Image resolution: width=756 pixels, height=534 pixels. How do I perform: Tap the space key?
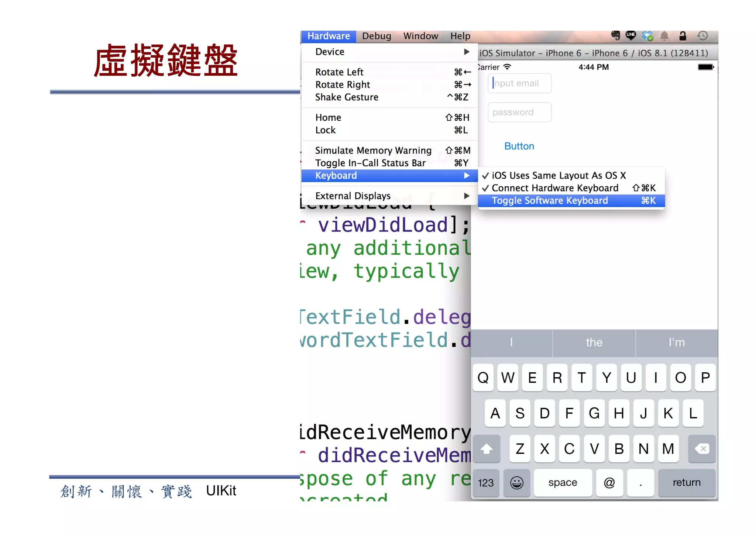tap(563, 483)
